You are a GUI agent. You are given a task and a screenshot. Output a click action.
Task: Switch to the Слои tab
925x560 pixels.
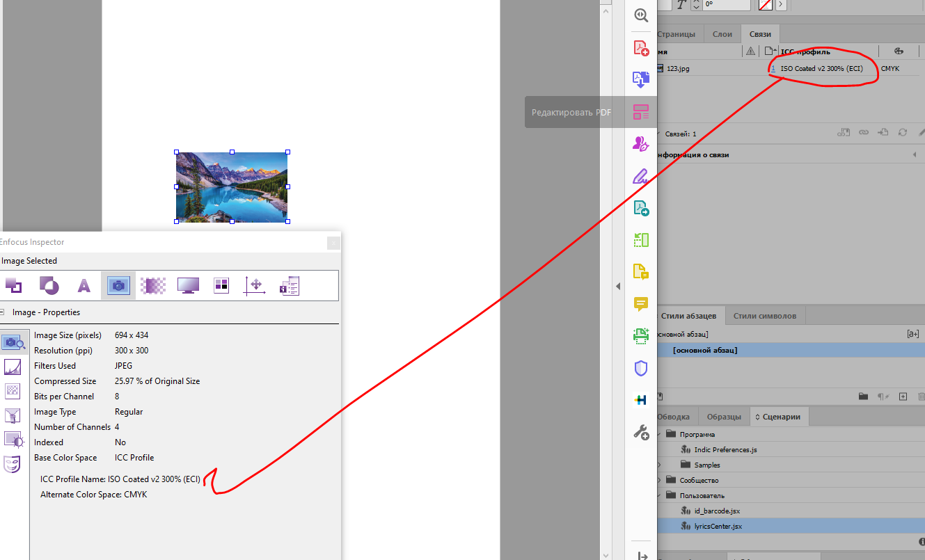pos(722,34)
